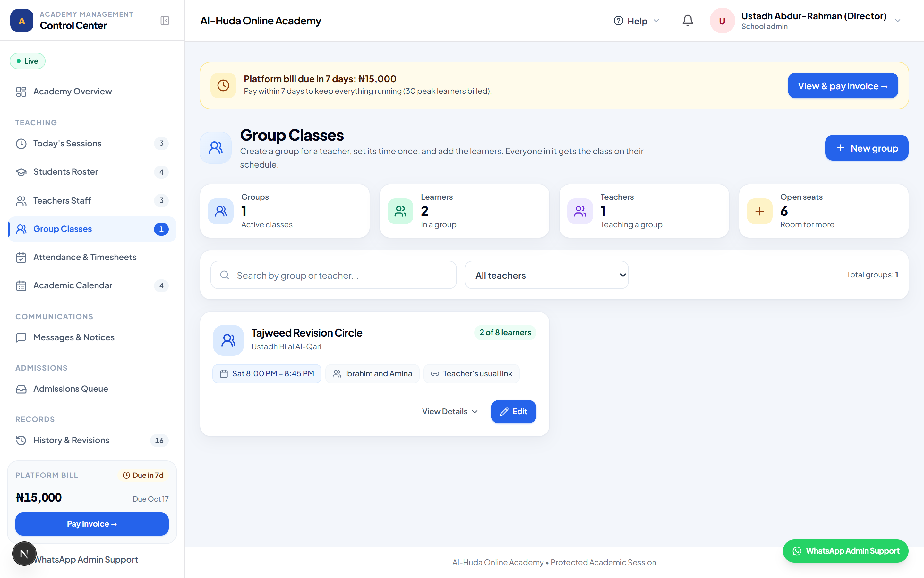Click the link icon beside Teacher's usual link
The image size is (924, 578).
435,374
